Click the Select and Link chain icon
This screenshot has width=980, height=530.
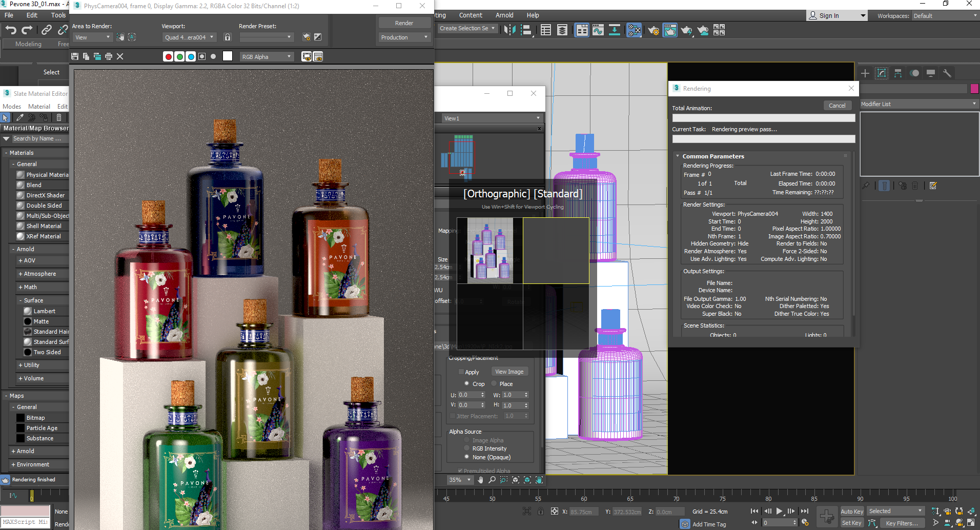coord(46,30)
